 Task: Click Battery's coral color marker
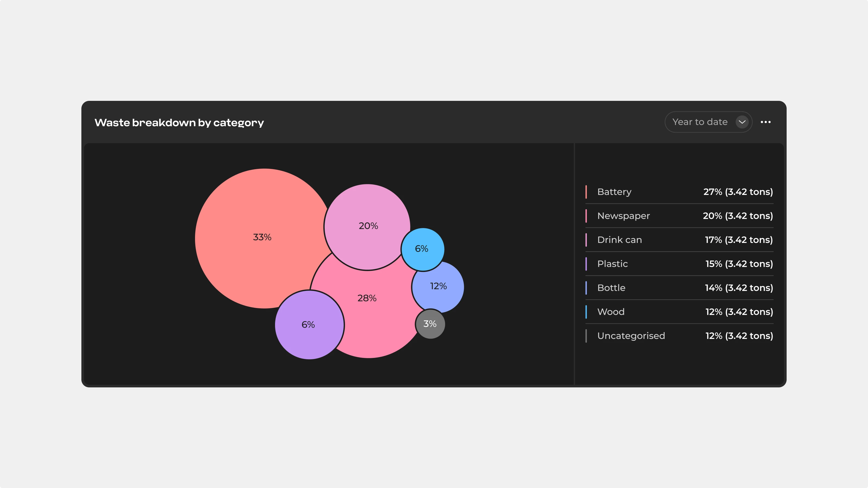coord(586,192)
